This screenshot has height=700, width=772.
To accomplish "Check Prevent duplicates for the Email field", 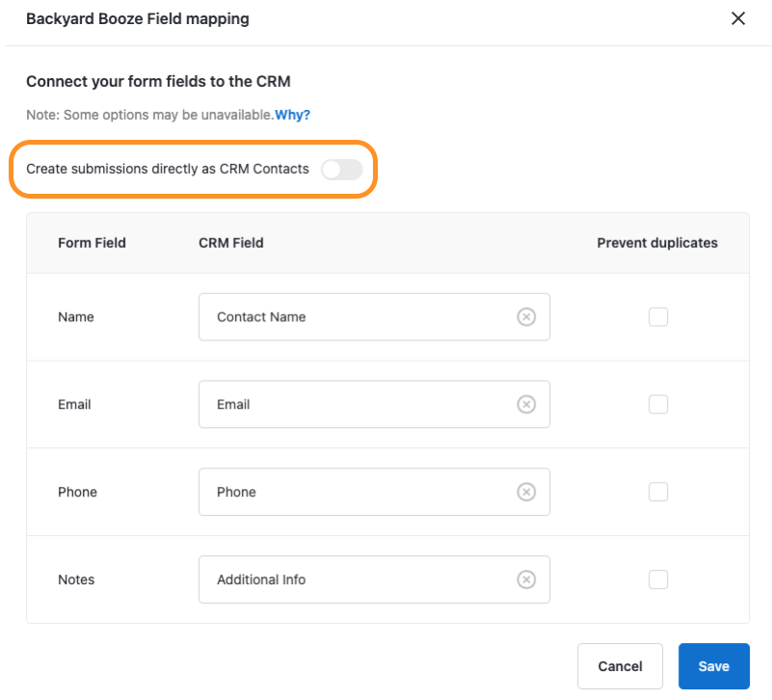I will 658,405.
